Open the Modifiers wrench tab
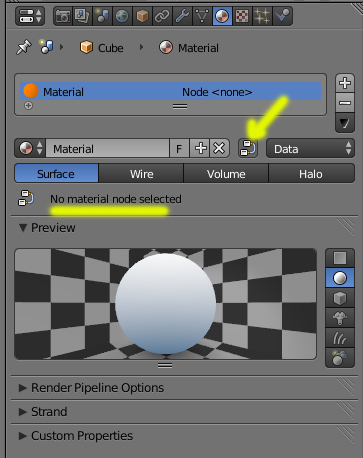Viewport: 363px width, 458px height. 182,16
